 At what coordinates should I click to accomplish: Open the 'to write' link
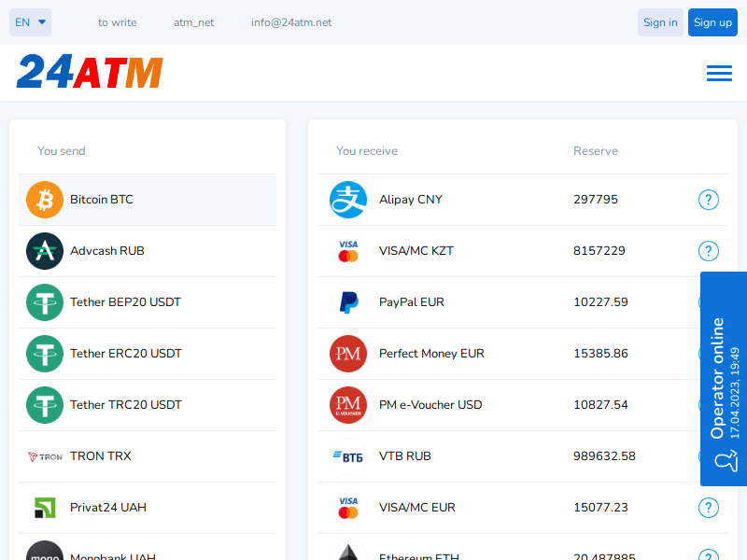click(x=117, y=22)
